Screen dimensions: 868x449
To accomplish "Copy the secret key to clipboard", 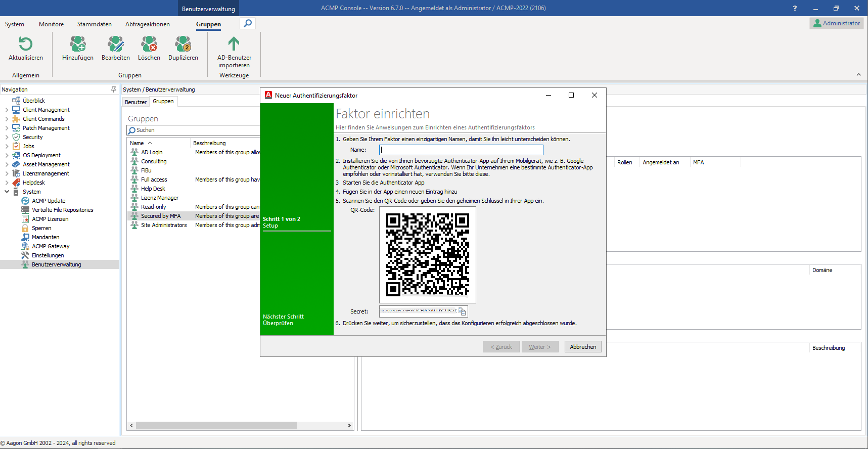I will pyautogui.click(x=462, y=311).
